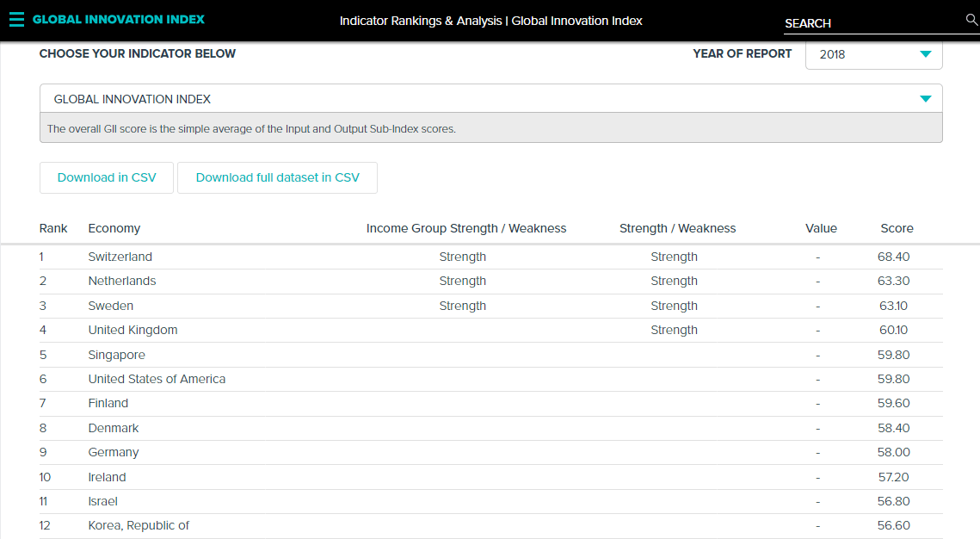Type in the Search field
The height and width of the screenshot is (539, 980).
(869, 23)
